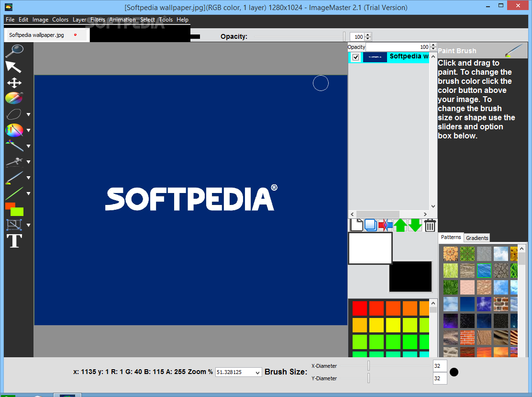Expand airbrush tool options arrow
This screenshot has width=532, height=397.
click(x=29, y=162)
